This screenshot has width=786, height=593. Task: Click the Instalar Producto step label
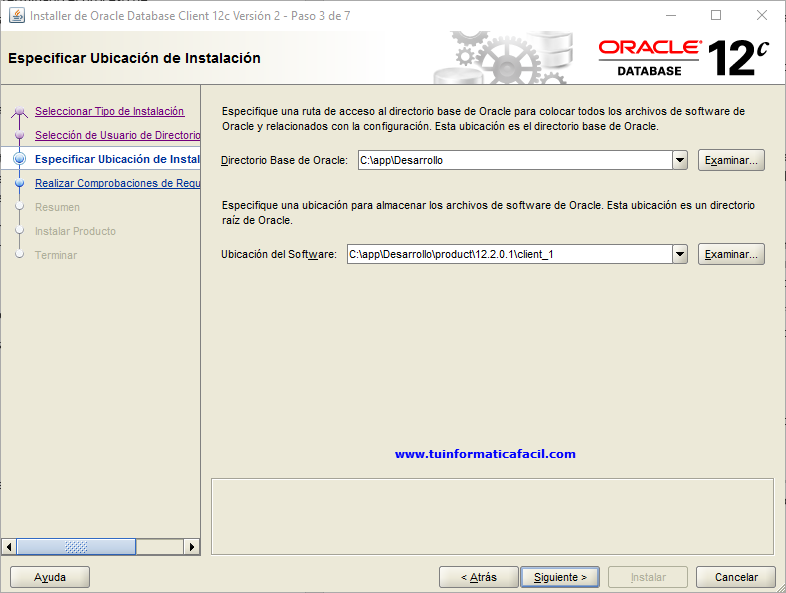pos(75,232)
